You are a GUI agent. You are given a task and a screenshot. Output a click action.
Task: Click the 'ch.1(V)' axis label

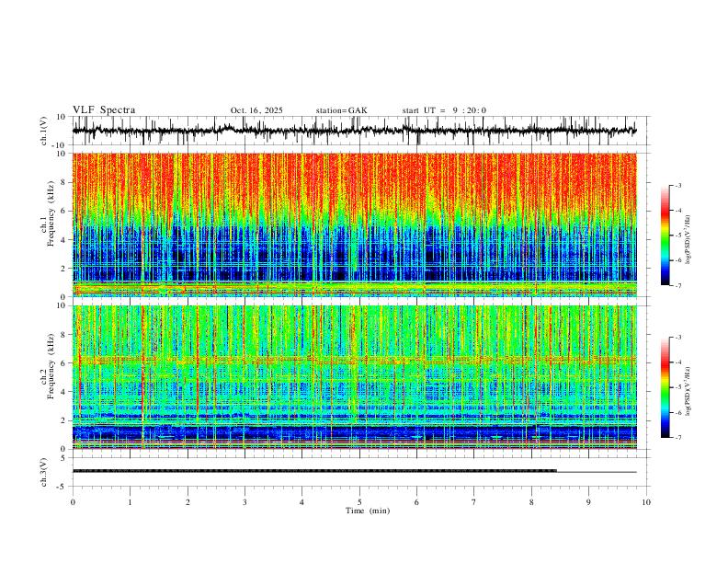44,131
